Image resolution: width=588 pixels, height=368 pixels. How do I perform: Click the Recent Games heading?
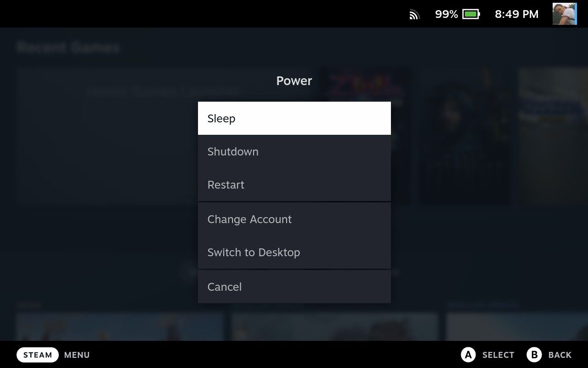pyautogui.click(x=69, y=46)
